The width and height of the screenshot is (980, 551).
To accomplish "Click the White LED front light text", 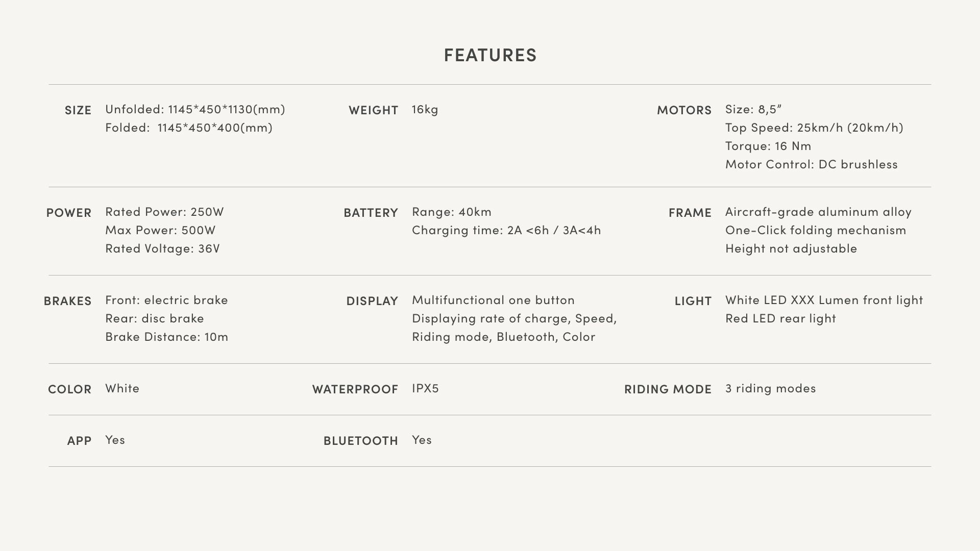I will click(824, 300).
